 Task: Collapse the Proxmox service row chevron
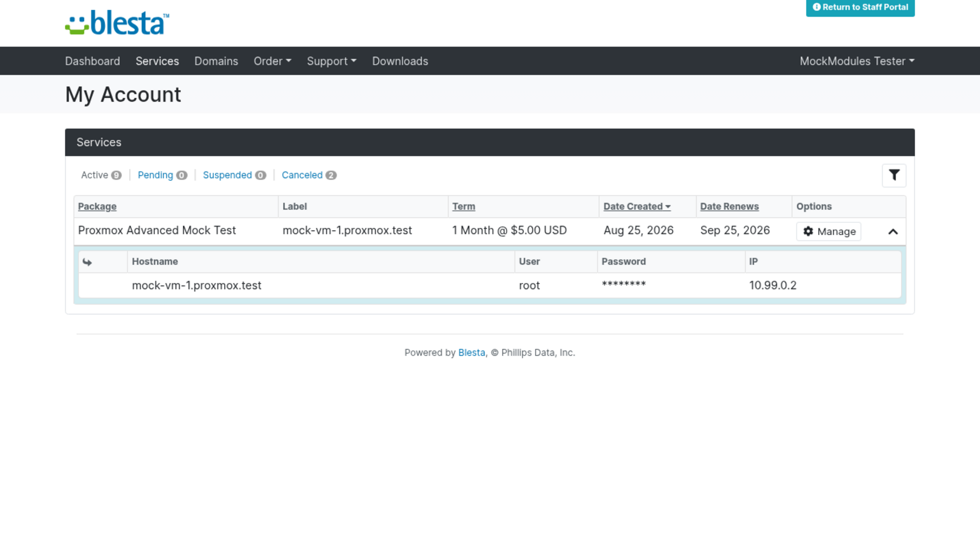(x=893, y=232)
